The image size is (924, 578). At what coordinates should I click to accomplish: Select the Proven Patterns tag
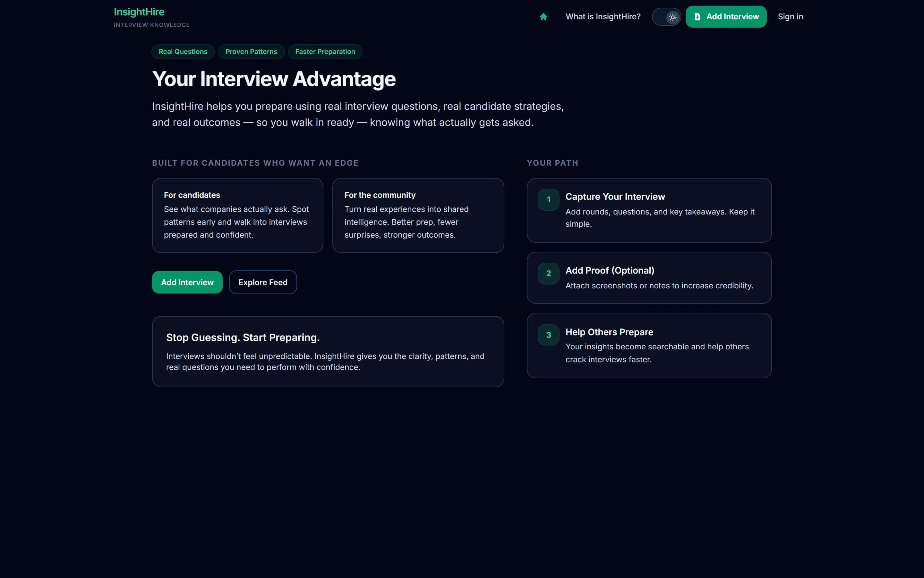coord(251,52)
